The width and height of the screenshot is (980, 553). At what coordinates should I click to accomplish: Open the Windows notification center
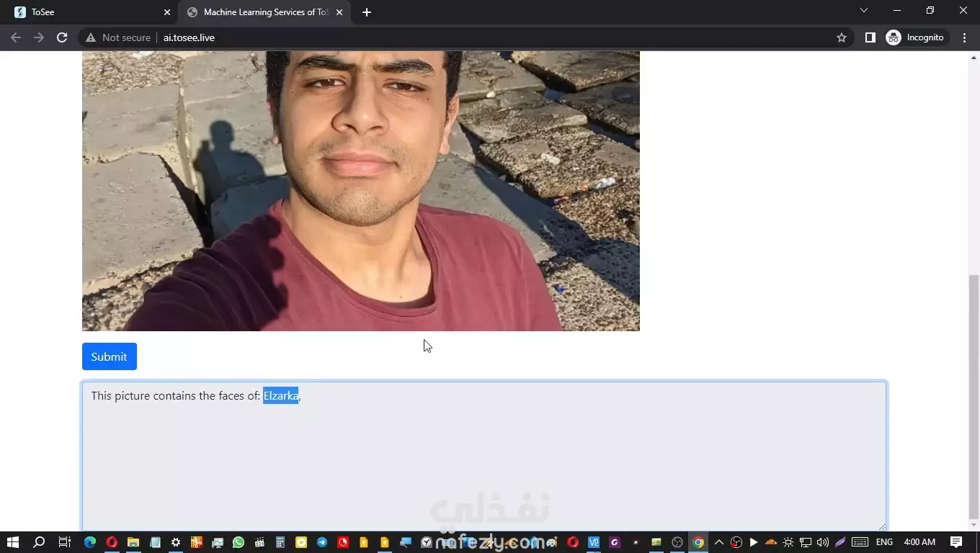coord(956,542)
